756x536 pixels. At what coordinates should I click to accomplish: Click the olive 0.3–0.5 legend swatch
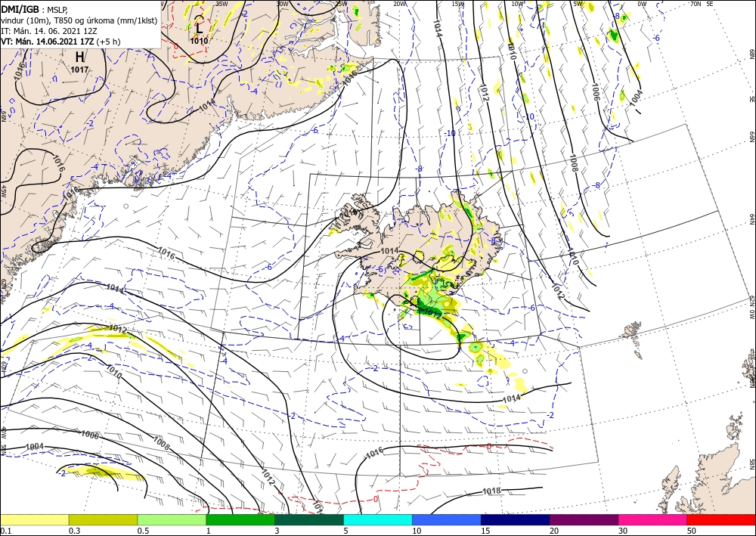tap(103, 520)
